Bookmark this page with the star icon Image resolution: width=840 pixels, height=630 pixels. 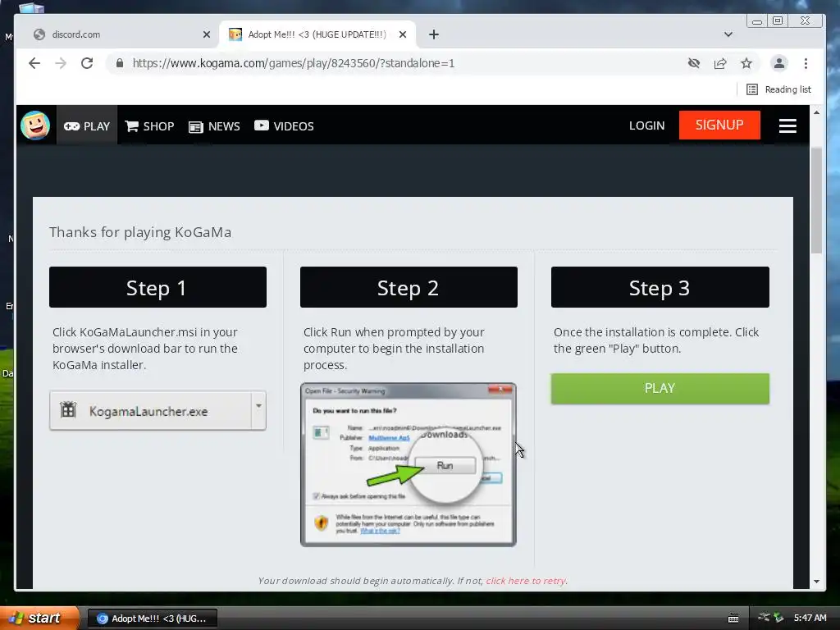746,63
